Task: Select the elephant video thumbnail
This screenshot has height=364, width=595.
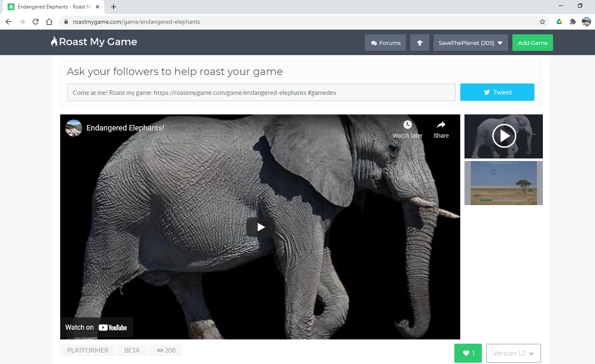Action: 503,136
